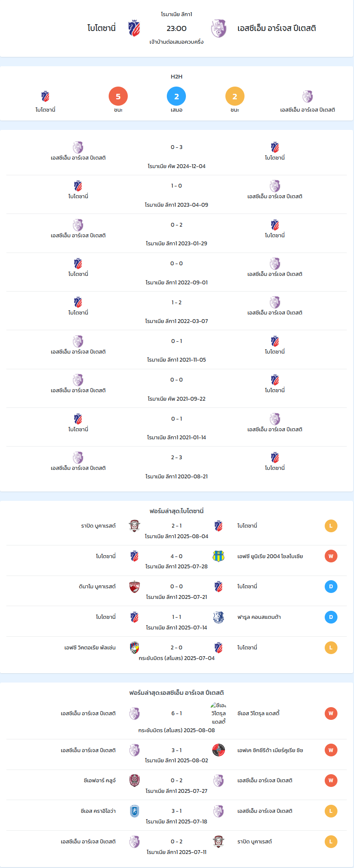Viewport: 354px width, 868px height.
Task: Click the W badge for 4 - 0 result
Action: [x=331, y=556]
